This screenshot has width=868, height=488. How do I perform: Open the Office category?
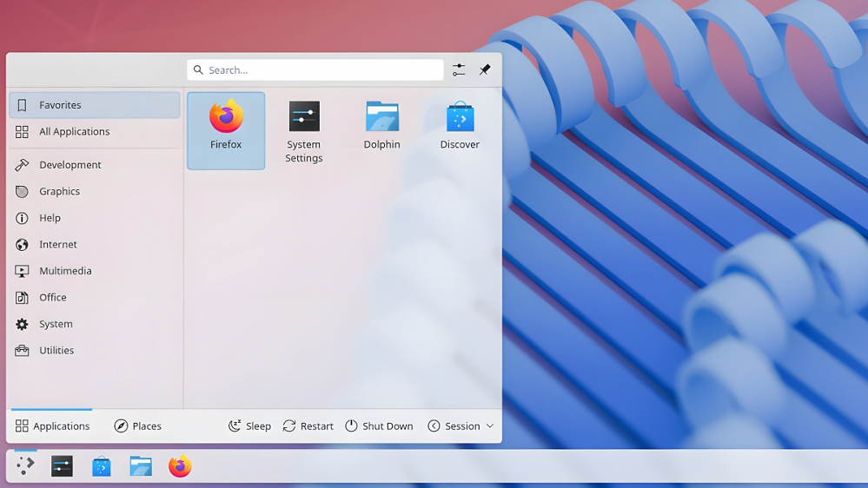95,298
